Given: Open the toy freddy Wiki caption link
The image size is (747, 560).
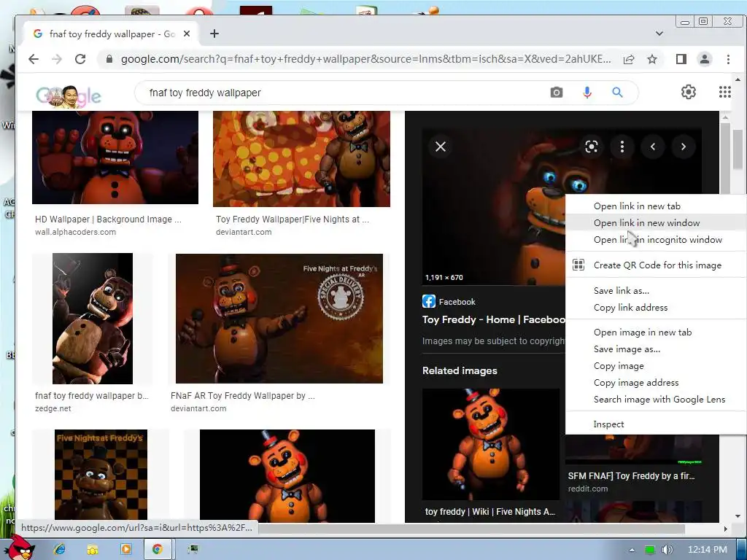Looking at the screenshot, I should click(x=490, y=512).
